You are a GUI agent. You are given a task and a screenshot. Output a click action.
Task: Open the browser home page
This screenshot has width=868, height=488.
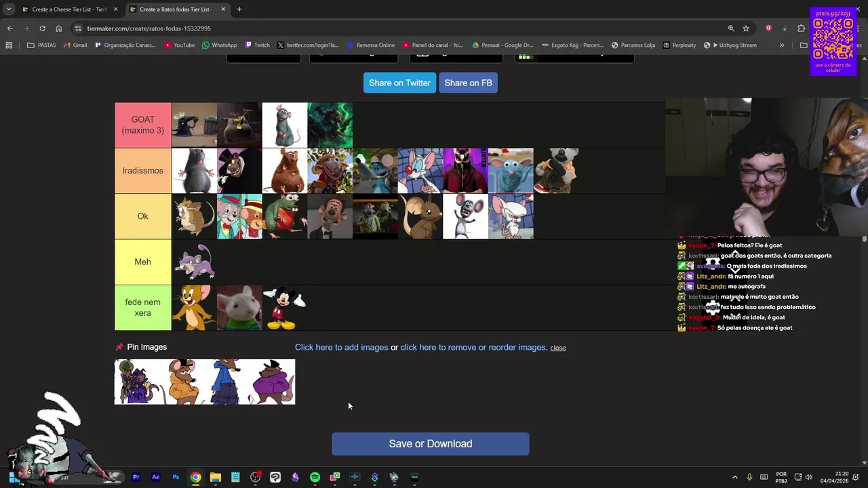(58, 28)
